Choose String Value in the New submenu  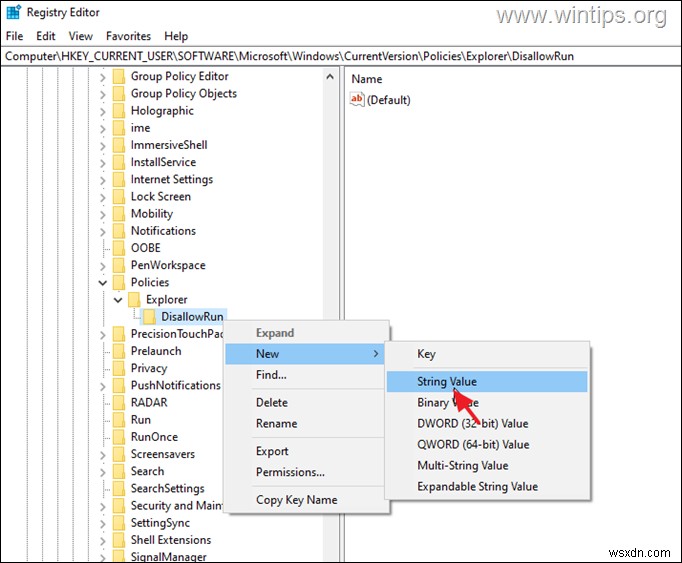tap(487, 382)
